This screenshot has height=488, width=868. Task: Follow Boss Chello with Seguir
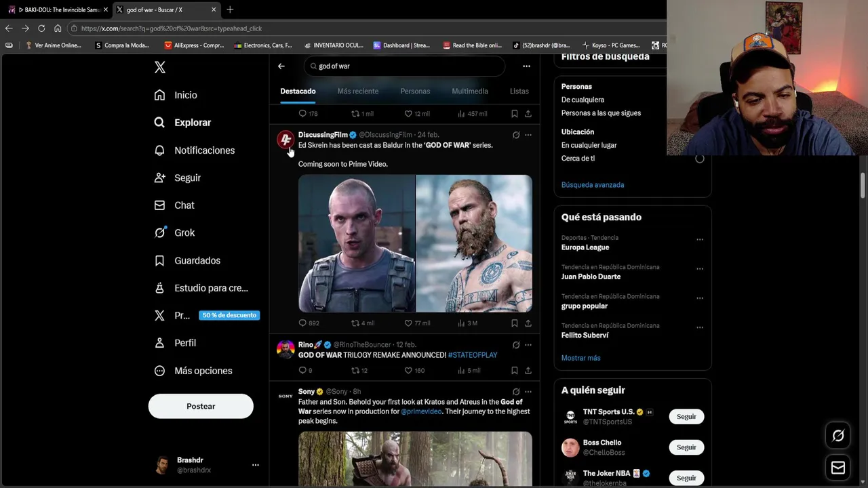pyautogui.click(x=686, y=447)
